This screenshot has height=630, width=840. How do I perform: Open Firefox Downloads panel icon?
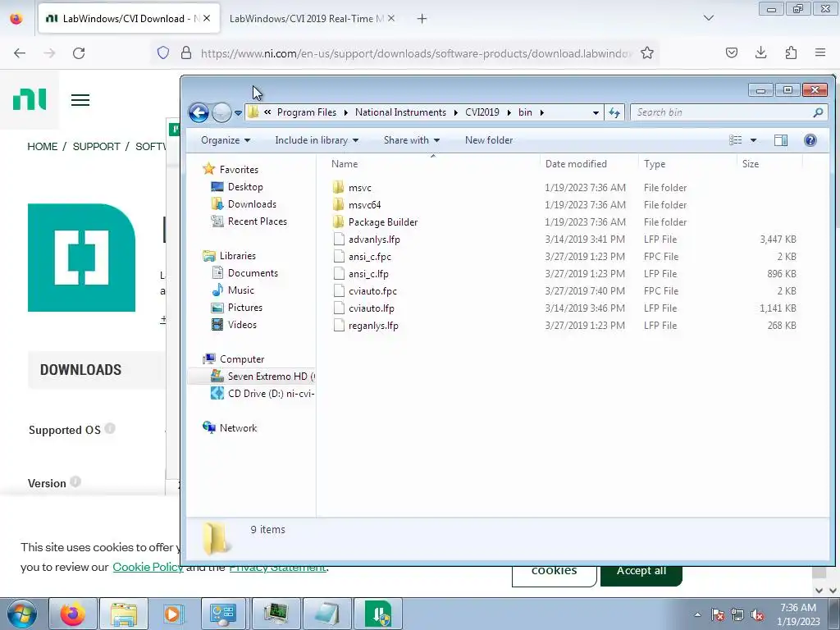tap(760, 52)
